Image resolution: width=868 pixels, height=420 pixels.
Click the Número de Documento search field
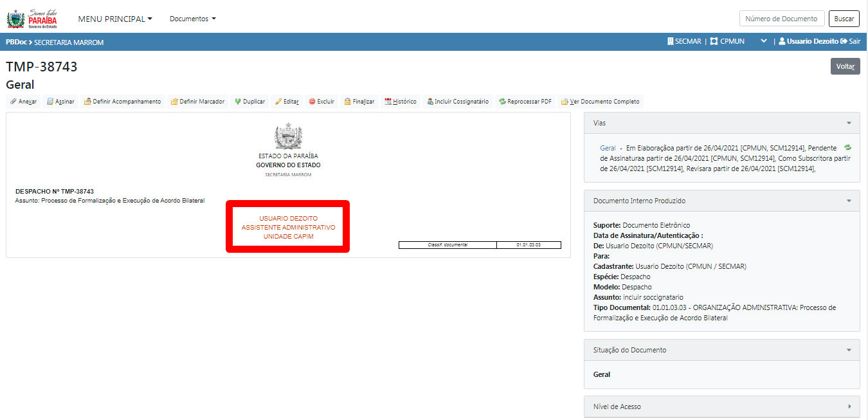[x=781, y=19]
